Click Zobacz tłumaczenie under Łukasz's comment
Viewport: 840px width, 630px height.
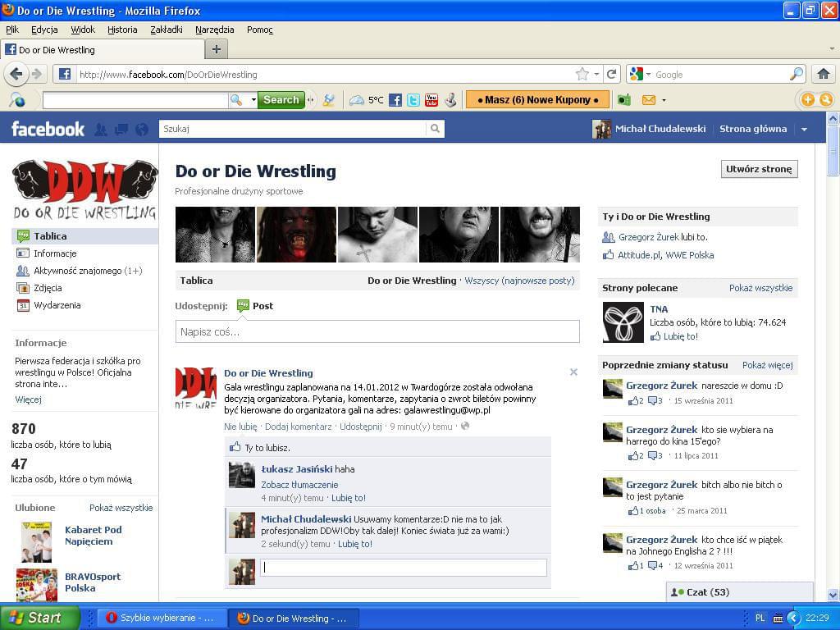tap(299, 485)
